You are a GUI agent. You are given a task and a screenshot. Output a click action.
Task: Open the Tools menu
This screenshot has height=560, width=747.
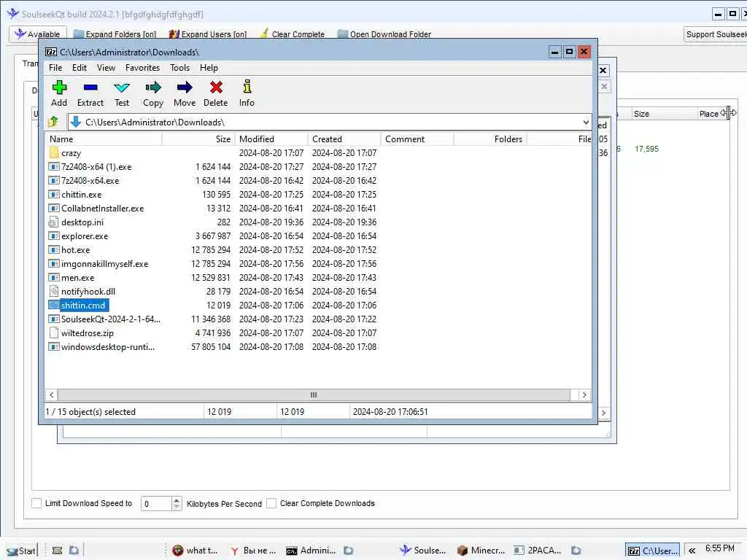point(179,68)
